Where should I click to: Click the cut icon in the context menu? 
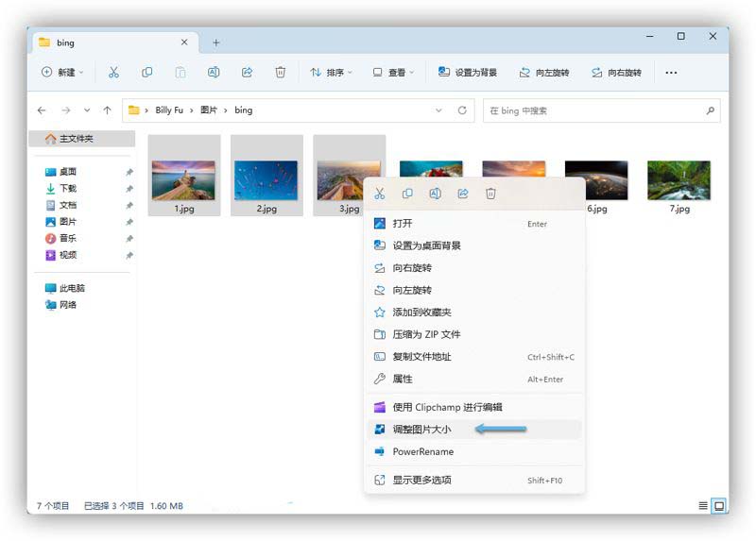click(379, 194)
